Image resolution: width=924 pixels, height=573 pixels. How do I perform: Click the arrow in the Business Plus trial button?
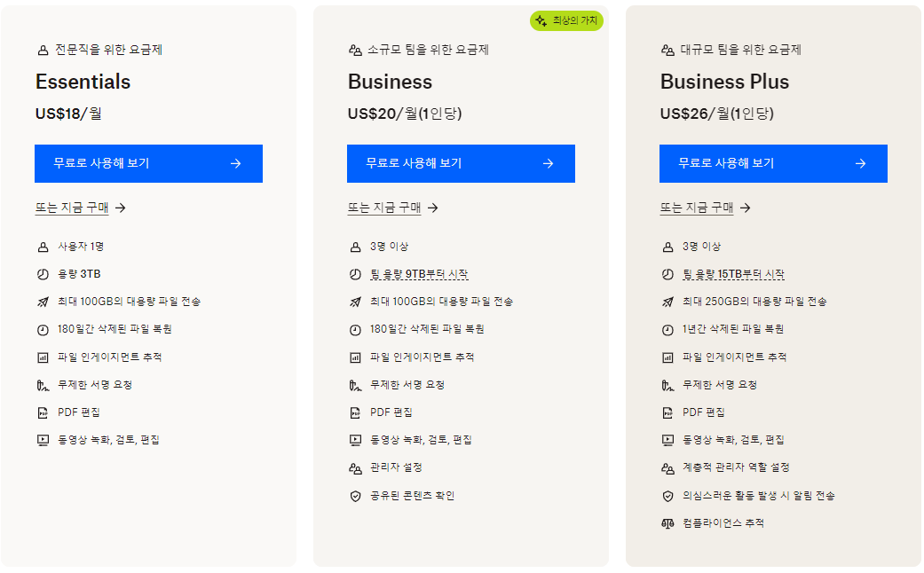coord(859,163)
